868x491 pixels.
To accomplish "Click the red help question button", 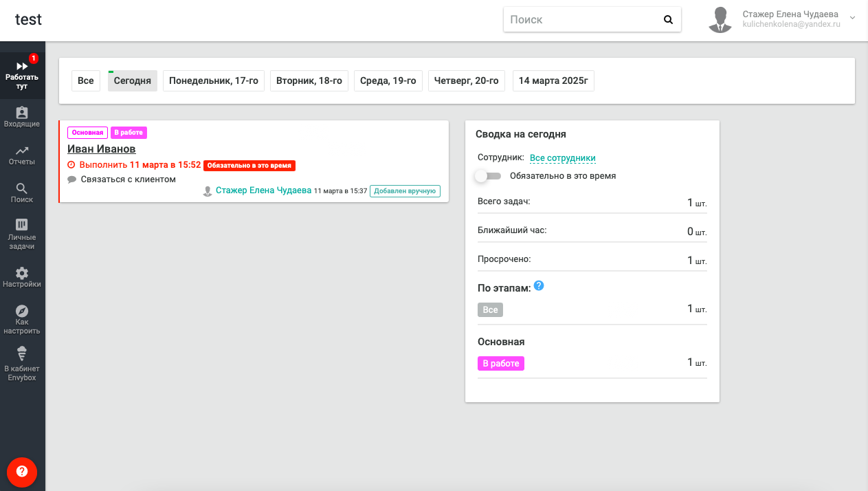I will point(22,472).
